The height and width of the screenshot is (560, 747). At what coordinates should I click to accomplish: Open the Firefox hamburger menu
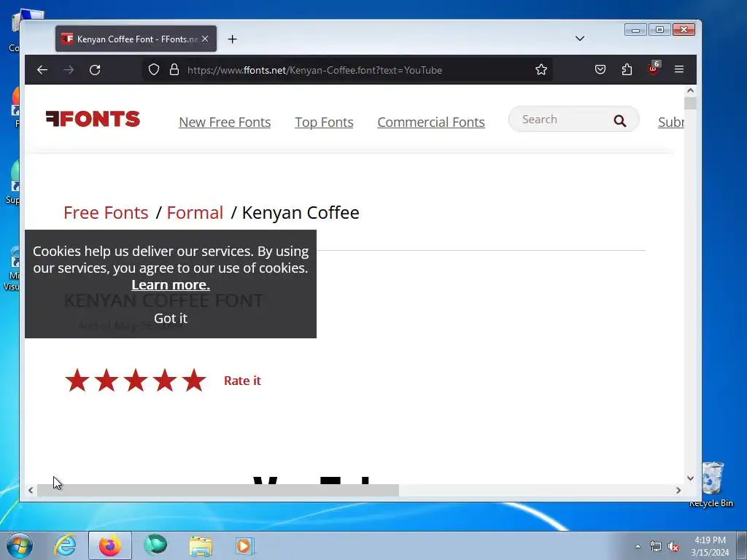click(x=679, y=69)
